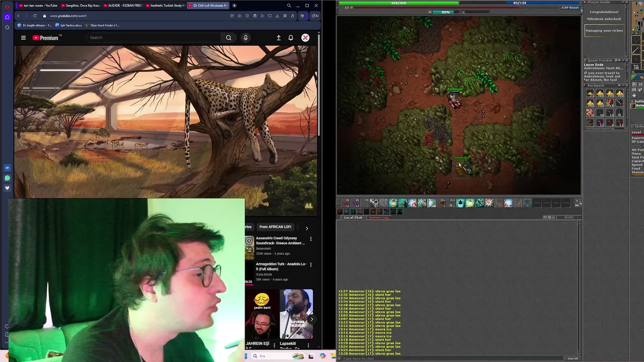Open WhatsApp in Opera sidebar
Screen dimensions: 644x362
pyautogui.click(x=7, y=178)
